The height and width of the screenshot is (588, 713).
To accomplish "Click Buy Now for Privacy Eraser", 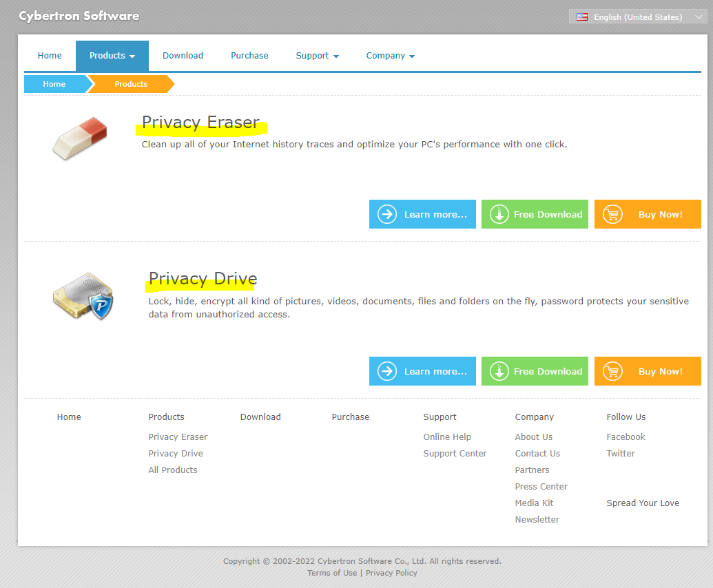I will coord(648,214).
